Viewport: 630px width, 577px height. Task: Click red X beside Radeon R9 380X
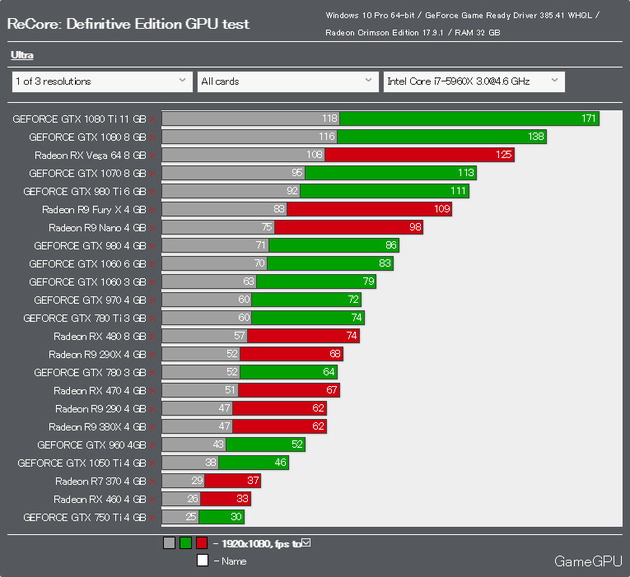point(152,427)
